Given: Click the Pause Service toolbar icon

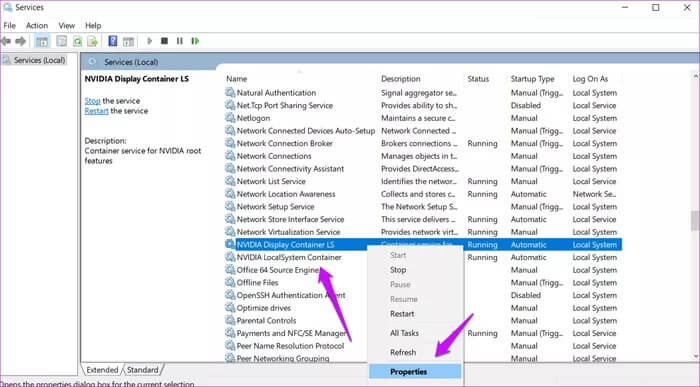Looking at the screenshot, I should pyautogui.click(x=179, y=41).
